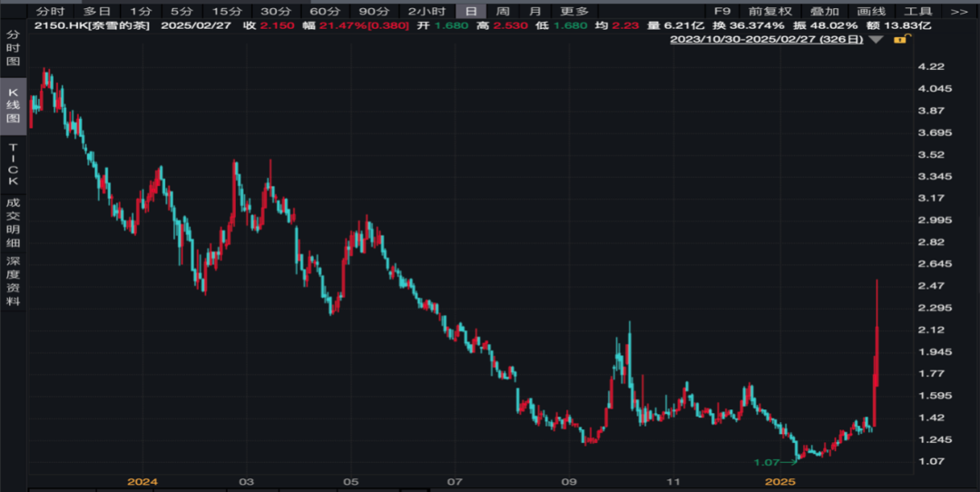Viewport: 980px width, 492px height.
Task: Click the closing price 2.150
Action: pos(277,25)
